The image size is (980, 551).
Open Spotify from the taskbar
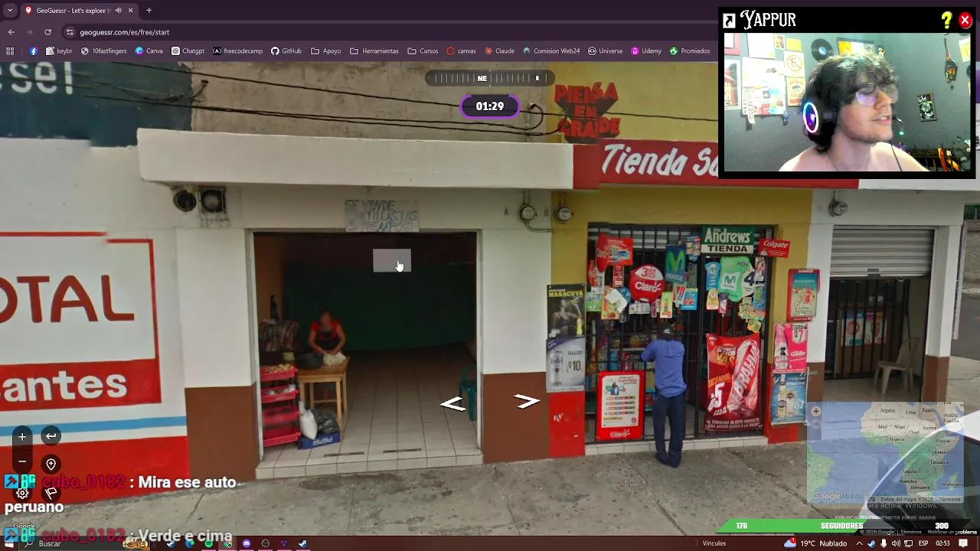(208, 543)
